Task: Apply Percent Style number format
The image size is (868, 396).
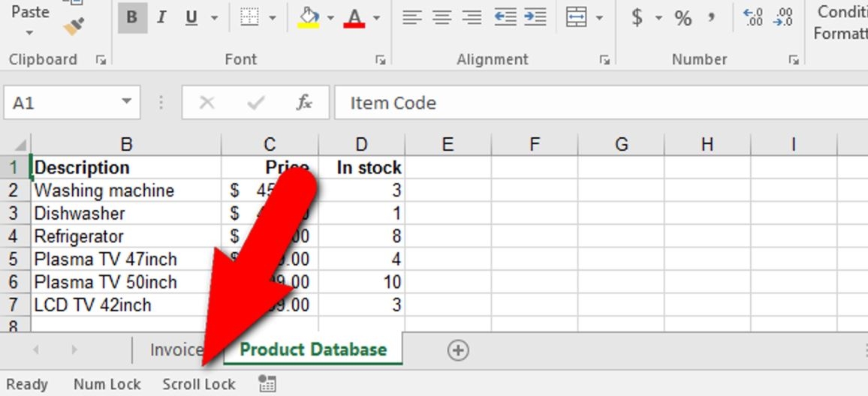Action: (x=683, y=17)
